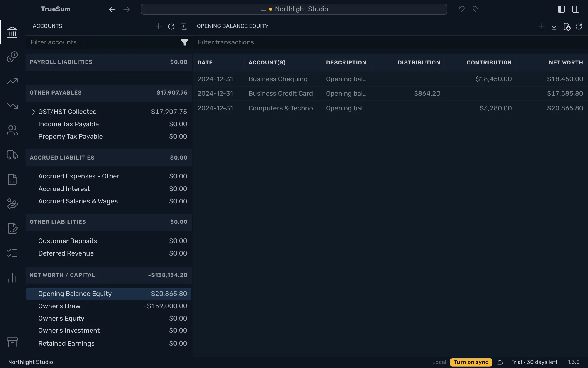Open the checklist tasks icon in sidebar
The width and height of the screenshot is (588, 368).
(12, 253)
